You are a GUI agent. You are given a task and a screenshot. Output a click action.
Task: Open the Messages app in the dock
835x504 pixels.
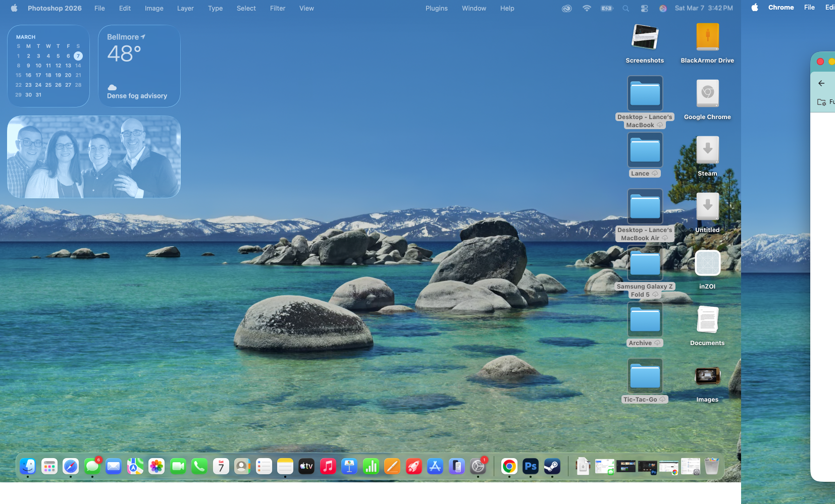tap(92, 467)
